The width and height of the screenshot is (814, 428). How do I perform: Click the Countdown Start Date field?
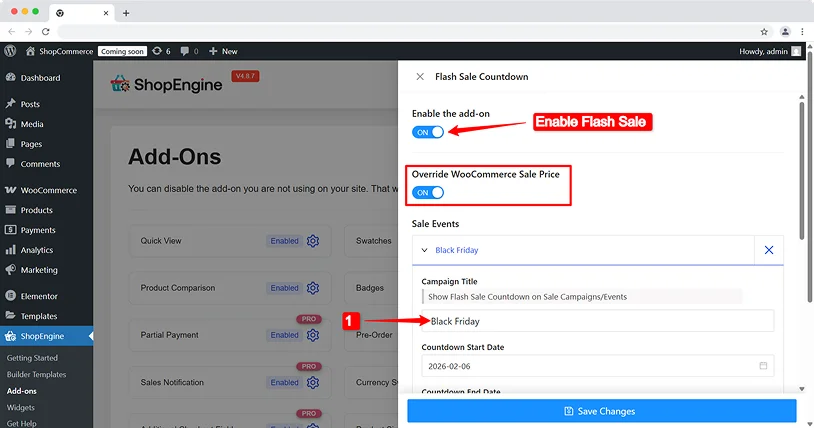click(590, 366)
